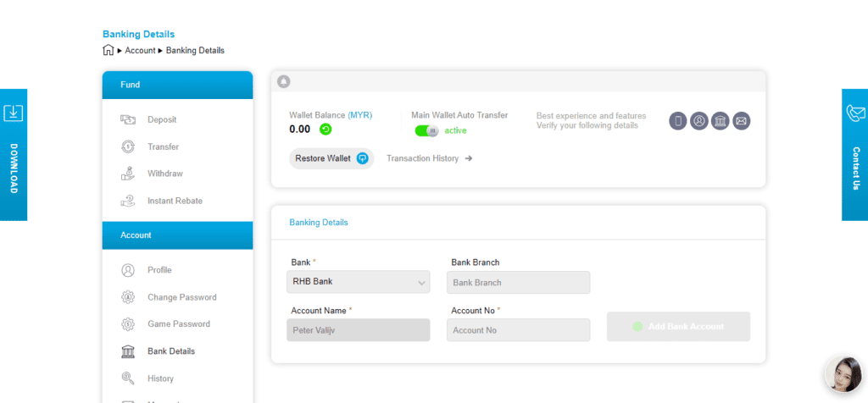The width and height of the screenshot is (868, 403).
Task: Click the Bank Details building icon
Action: [x=128, y=351]
